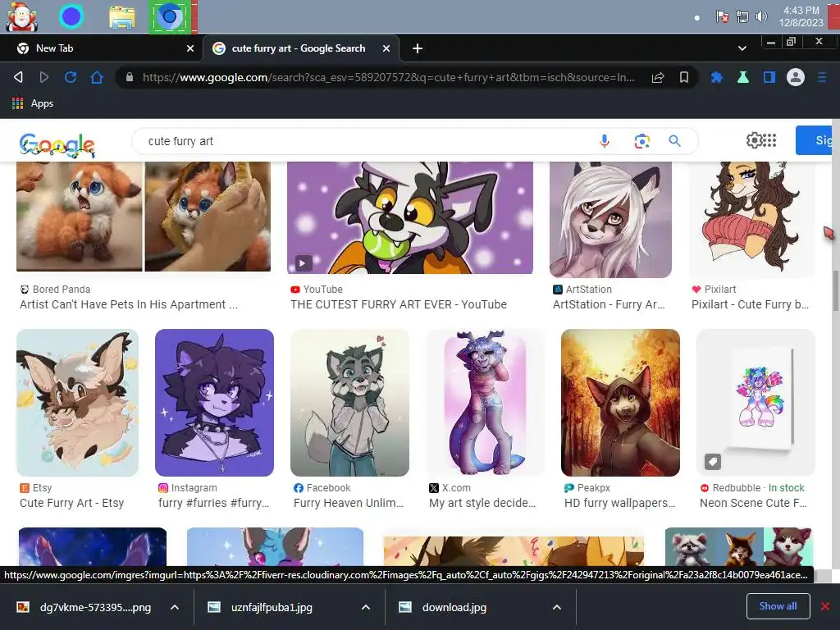
Task: Open the browser main menu icon
Action: (x=822, y=78)
